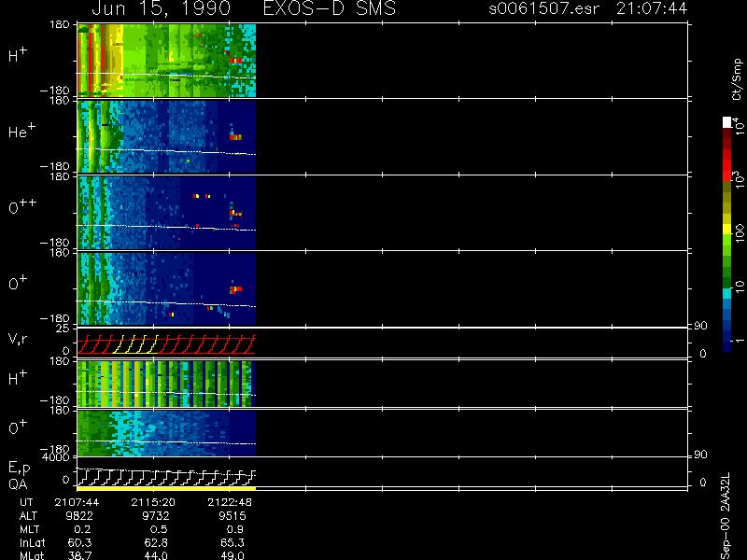Click the UT value "2115:20"
Screen dimensions: 747x560
tap(153, 502)
